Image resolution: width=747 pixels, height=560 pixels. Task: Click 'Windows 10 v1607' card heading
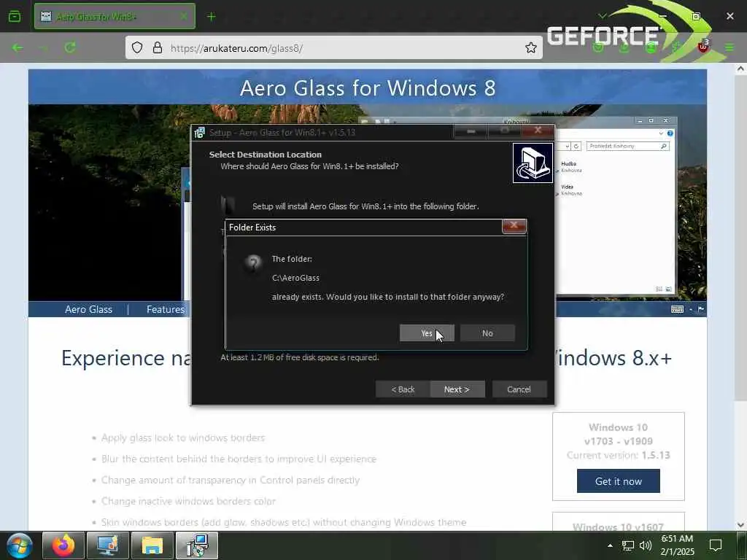click(x=618, y=526)
